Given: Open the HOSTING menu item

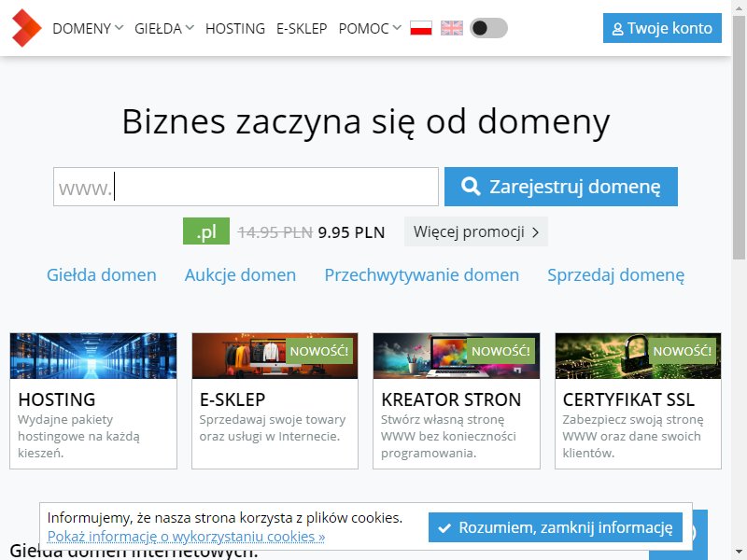Looking at the screenshot, I should pyautogui.click(x=235, y=29).
